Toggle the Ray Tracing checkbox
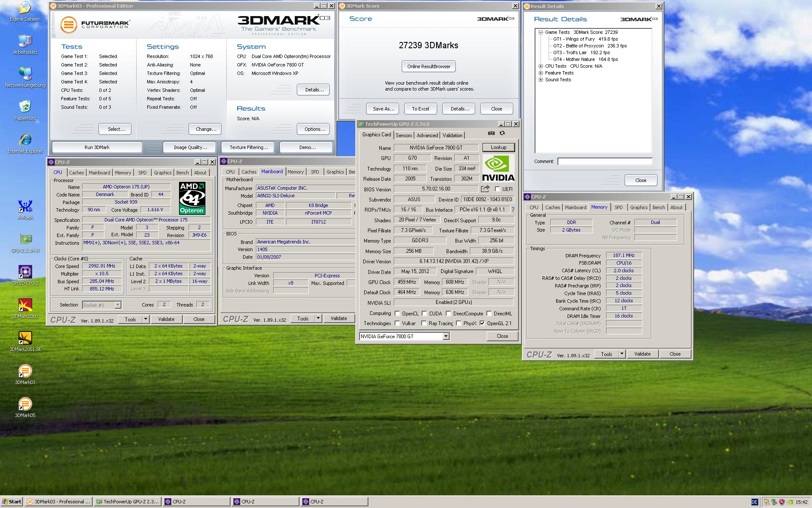 [x=424, y=323]
